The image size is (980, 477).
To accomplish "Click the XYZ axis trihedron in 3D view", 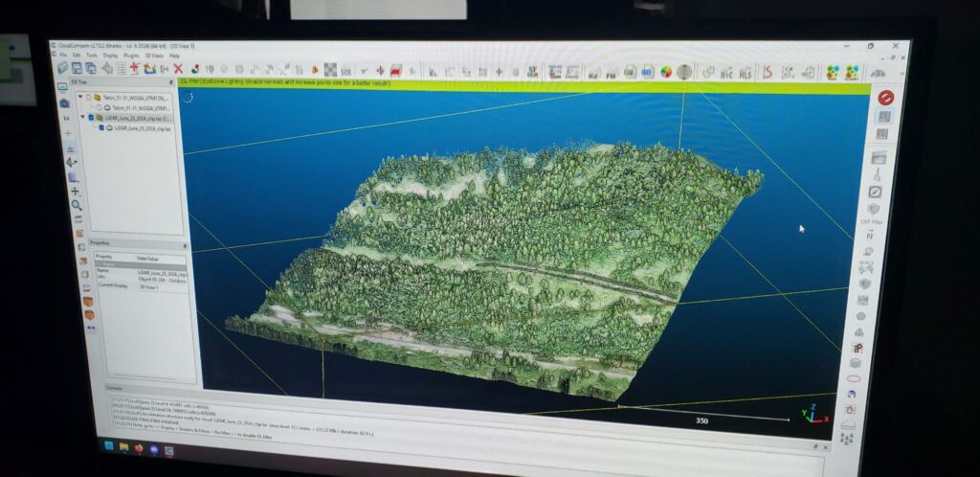I will click(812, 415).
